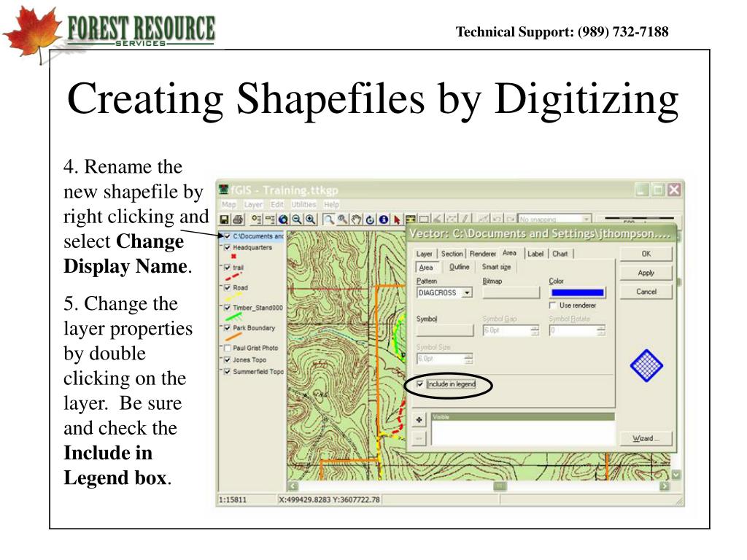
Task: Click the map horizontal scrollbar left arrow
Action: 293,486
